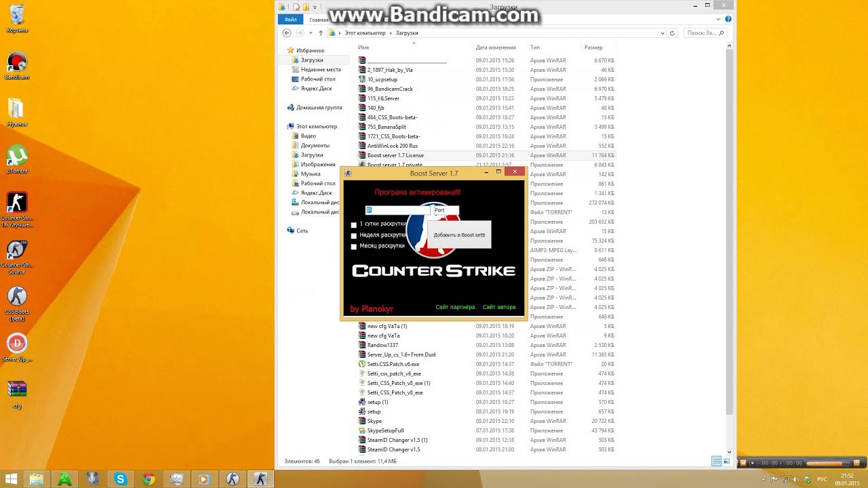Check the "Неделя раскрутки" checkbox

353,236
